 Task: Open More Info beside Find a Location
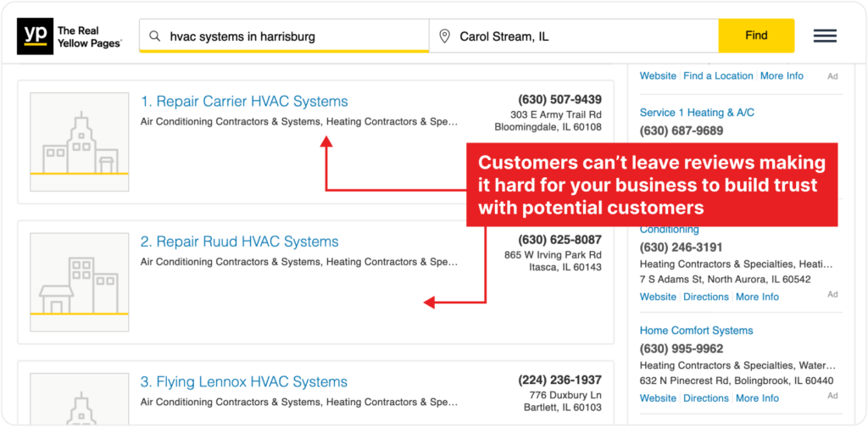point(782,76)
